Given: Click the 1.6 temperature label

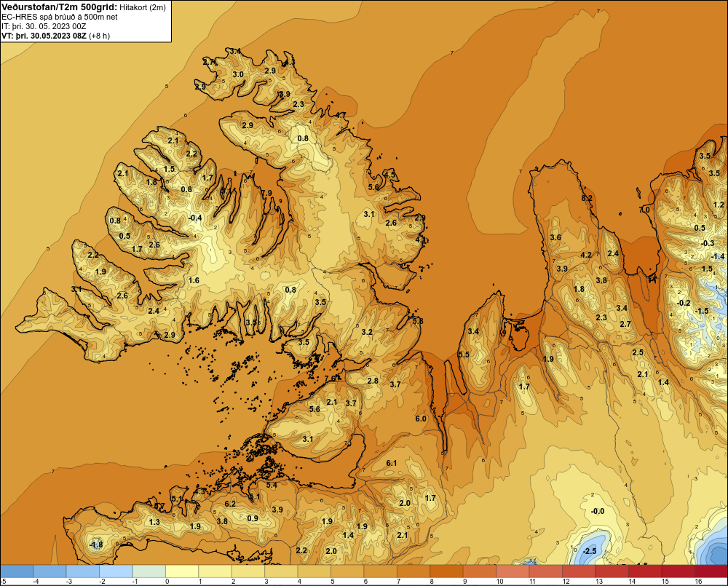Looking at the screenshot, I should pos(194,280).
